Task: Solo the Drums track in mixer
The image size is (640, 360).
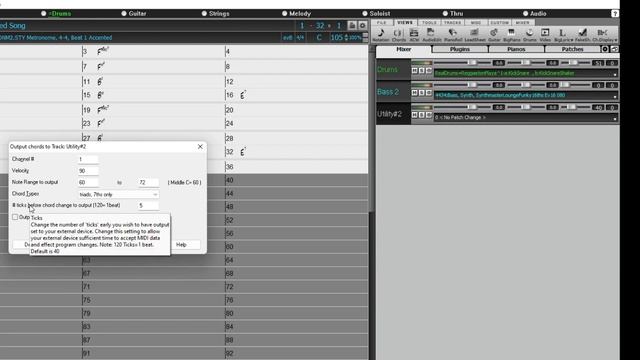Action: (x=422, y=71)
